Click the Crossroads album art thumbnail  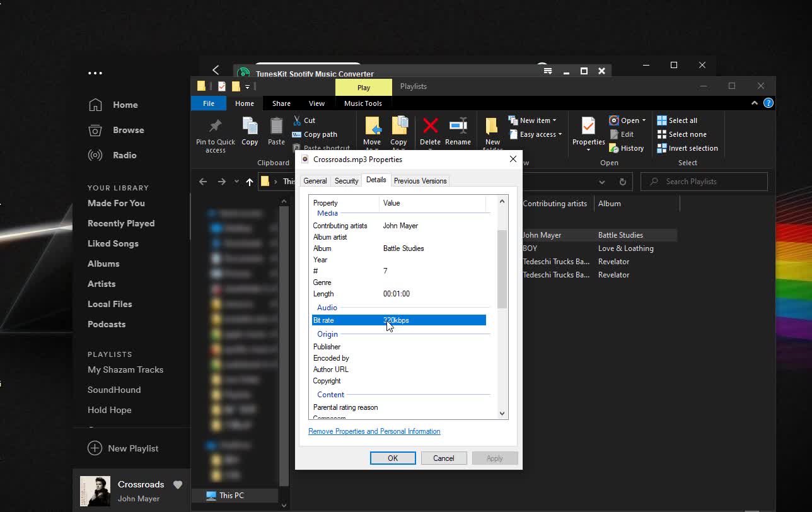click(x=95, y=491)
